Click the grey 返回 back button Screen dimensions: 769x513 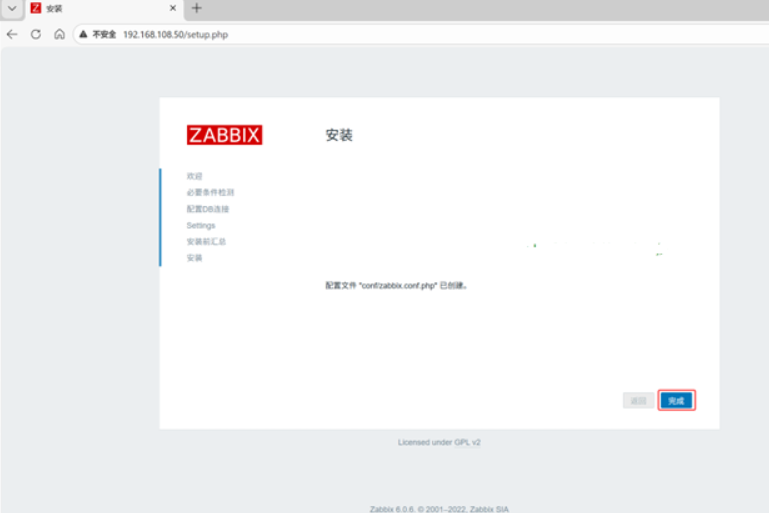(x=638, y=401)
